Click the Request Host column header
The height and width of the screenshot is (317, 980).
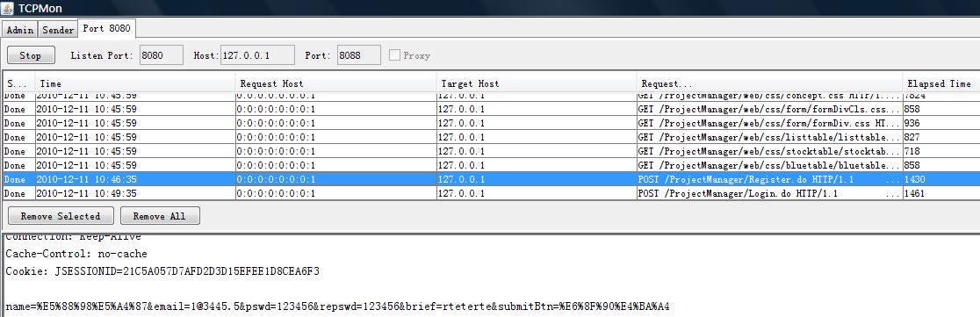pyautogui.click(x=335, y=83)
